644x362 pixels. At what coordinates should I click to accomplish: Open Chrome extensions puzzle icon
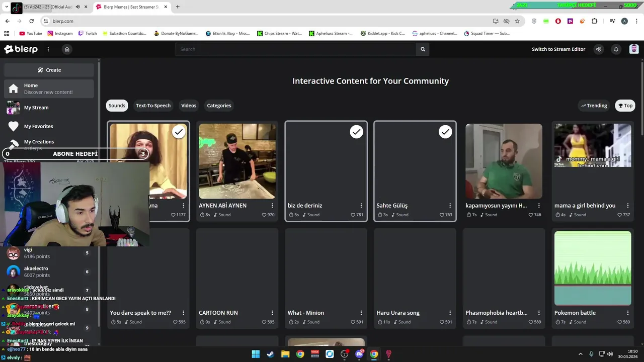594,21
